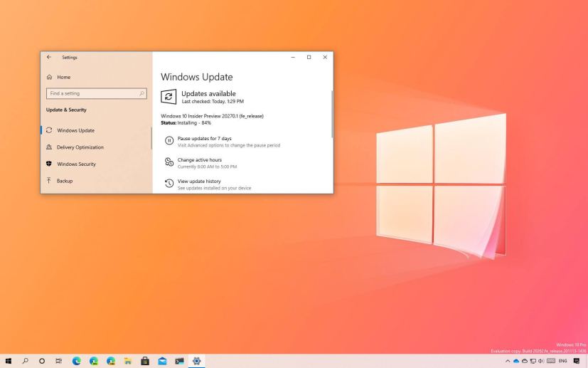This screenshot has height=368, width=588.
Task: Click the Settings sidebar scrollbar
Action: coord(151,138)
